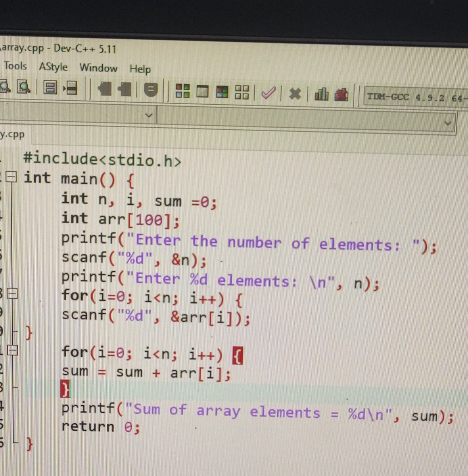Click the Delete Profiling Information icon
Viewport: 468px width, 476px height.
(342, 95)
